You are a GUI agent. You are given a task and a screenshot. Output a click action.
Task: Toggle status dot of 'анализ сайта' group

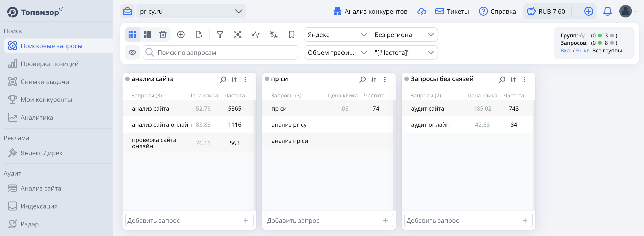click(x=127, y=79)
